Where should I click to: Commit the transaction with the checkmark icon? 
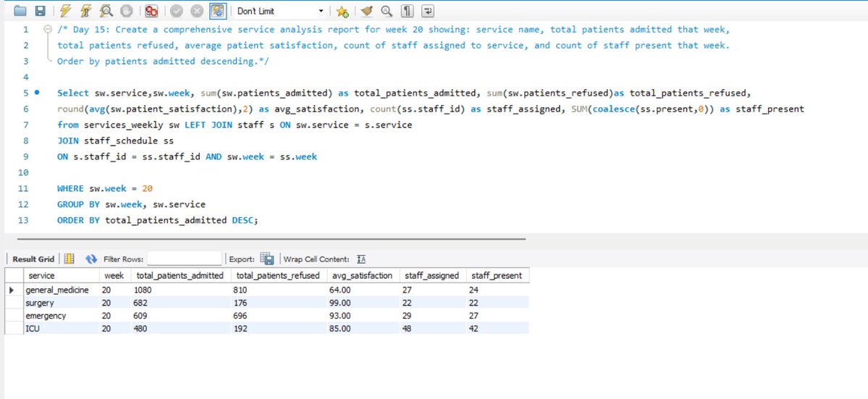tap(177, 11)
